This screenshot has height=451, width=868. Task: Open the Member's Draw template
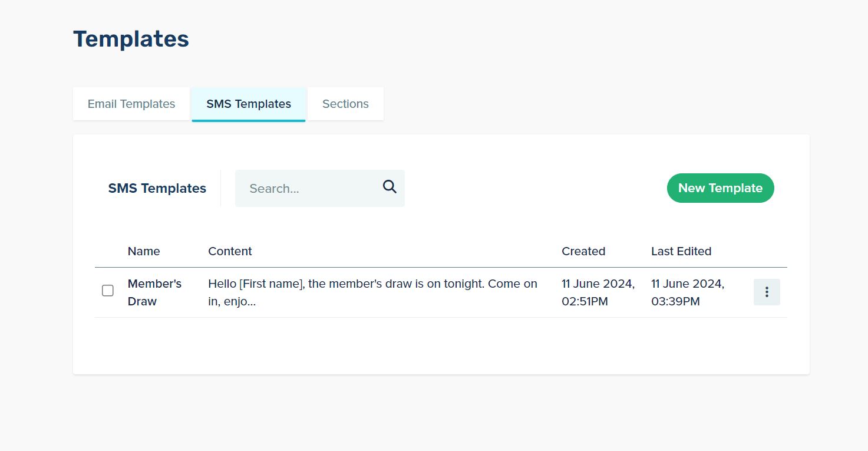154,292
